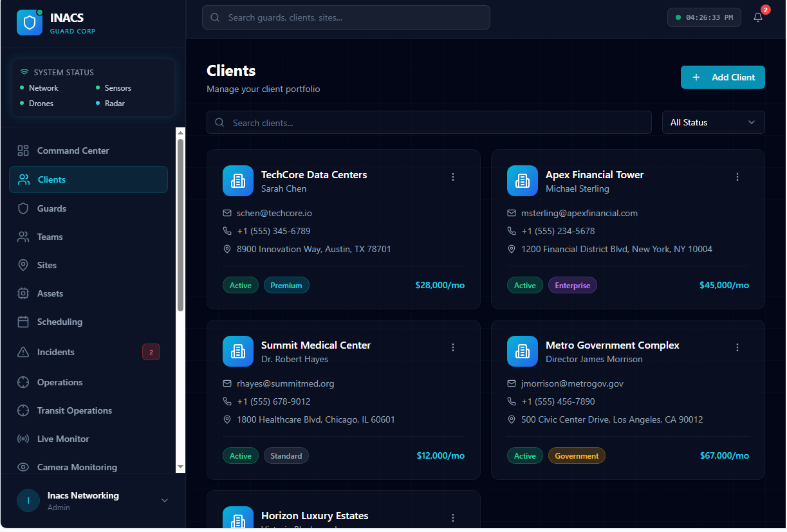Click Dr. Robert Hayes contact name
The width and height of the screenshot is (787, 532).
(295, 359)
